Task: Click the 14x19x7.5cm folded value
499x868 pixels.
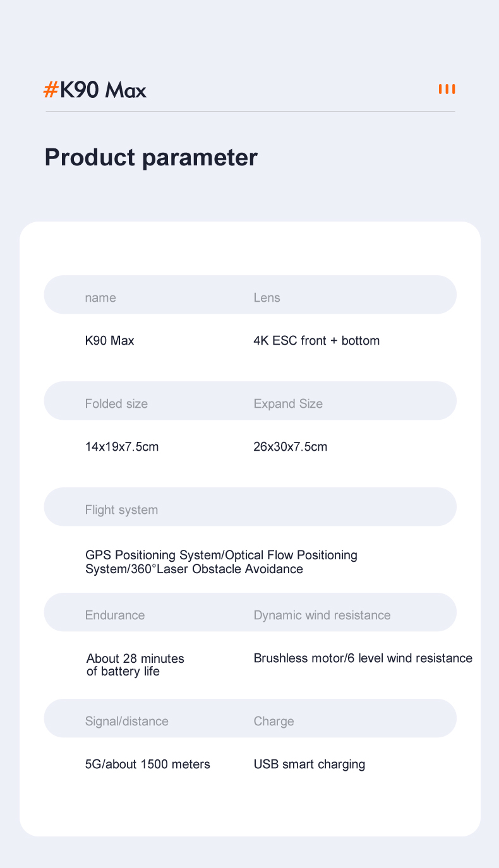Action: (x=122, y=447)
